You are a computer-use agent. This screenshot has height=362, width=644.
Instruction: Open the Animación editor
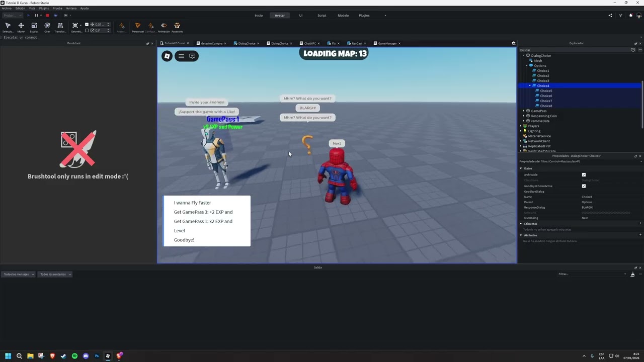(164, 27)
